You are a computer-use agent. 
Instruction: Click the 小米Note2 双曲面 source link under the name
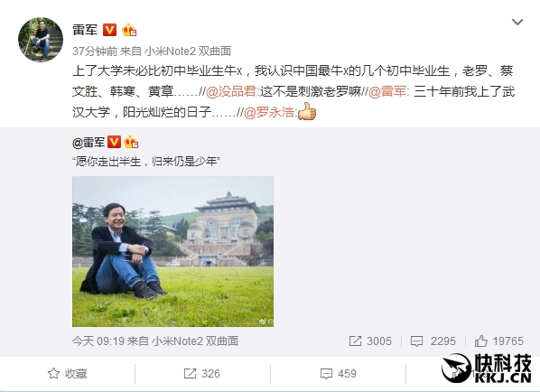coord(188,51)
